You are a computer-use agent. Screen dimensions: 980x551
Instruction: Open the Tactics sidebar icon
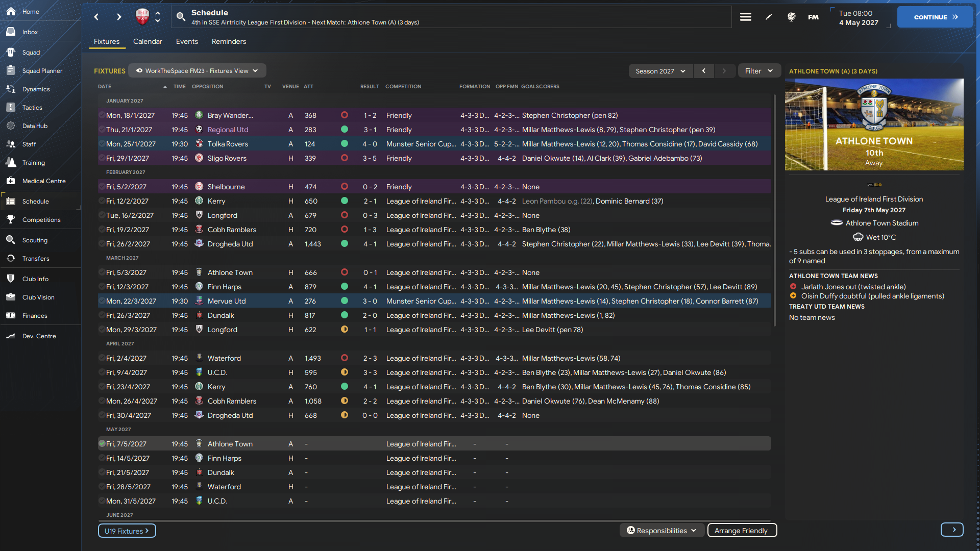pos(11,108)
